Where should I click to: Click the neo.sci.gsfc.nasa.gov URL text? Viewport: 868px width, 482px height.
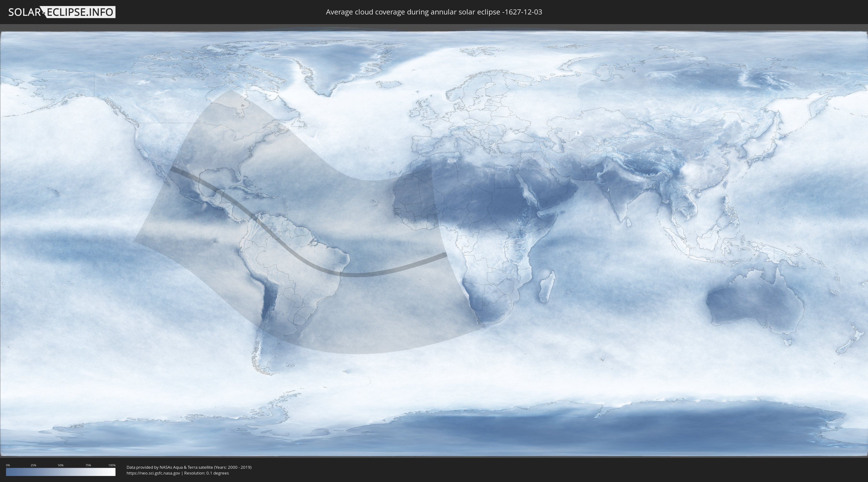pyautogui.click(x=153, y=473)
